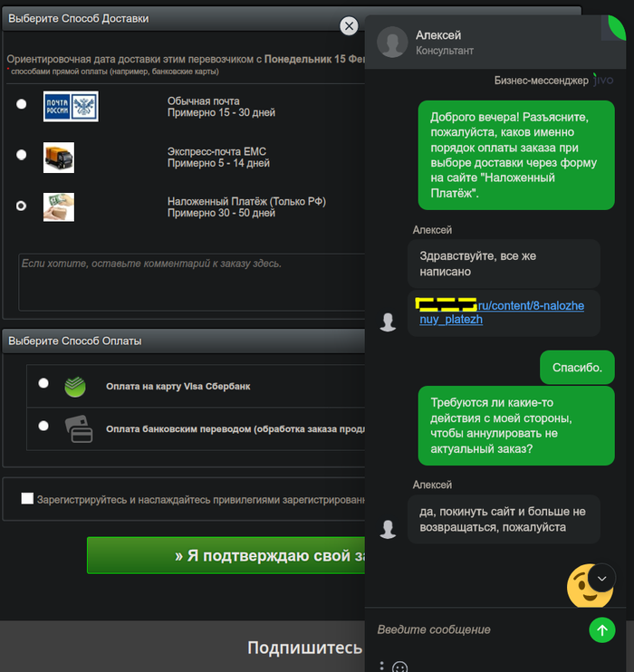Choose Оплата банковским переводом option

[43, 426]
